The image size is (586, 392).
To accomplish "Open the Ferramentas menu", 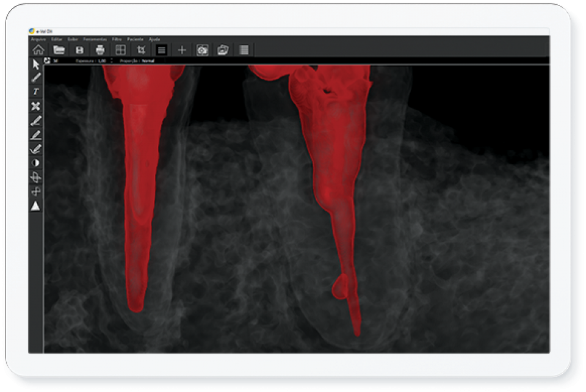I will point(95,39).
